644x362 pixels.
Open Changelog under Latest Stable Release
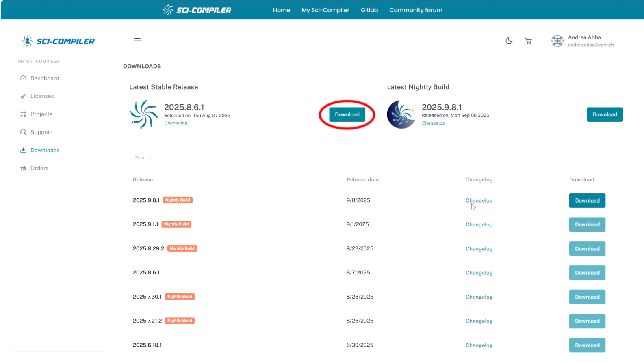point(176,123)
